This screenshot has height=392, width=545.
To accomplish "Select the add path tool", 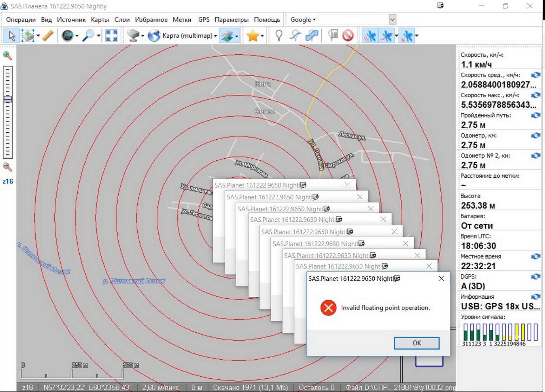I will tap(295, 36).
